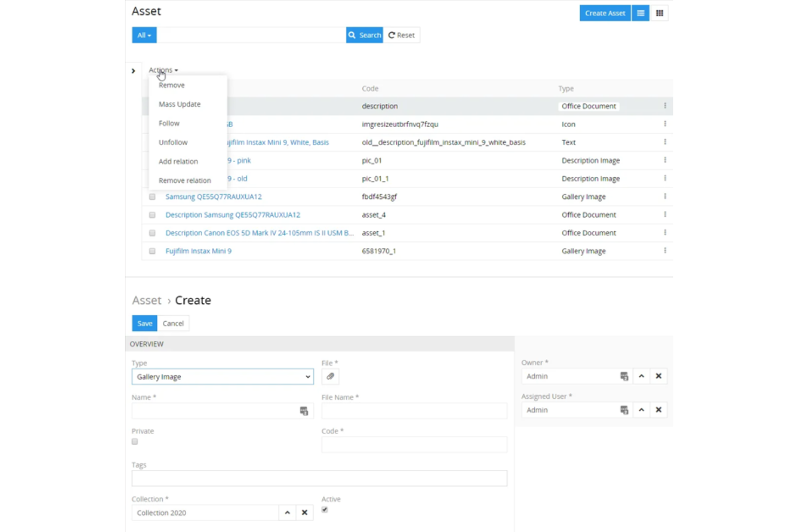Expand Assigned User field chevron
The height and width of the screenshot is (532, 798).
[641, 410]
